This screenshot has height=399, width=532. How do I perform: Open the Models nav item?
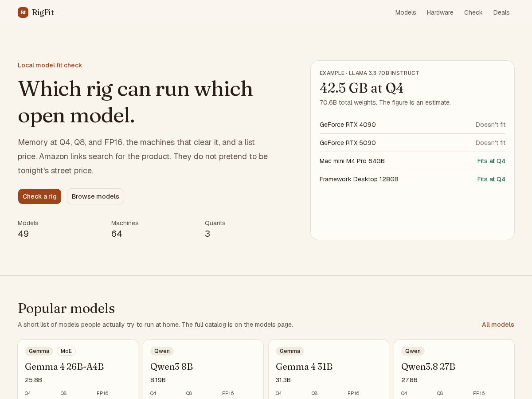click(x=406, y=12)
